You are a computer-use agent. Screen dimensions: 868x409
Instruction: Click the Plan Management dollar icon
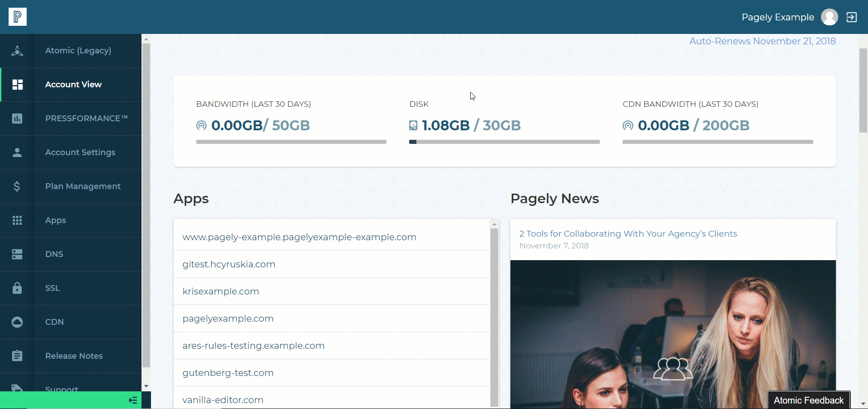(x=17, y=186)
